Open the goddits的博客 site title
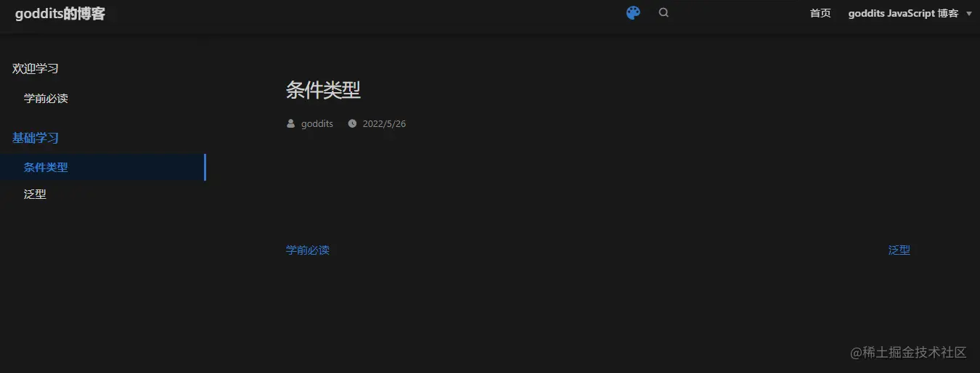 click(x=60, y=13)
